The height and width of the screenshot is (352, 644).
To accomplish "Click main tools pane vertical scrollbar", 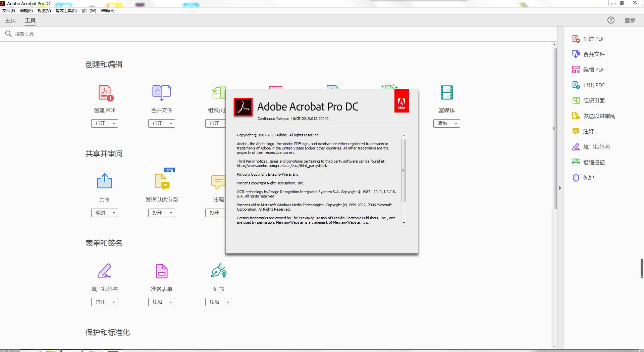I will click(554, 128).
